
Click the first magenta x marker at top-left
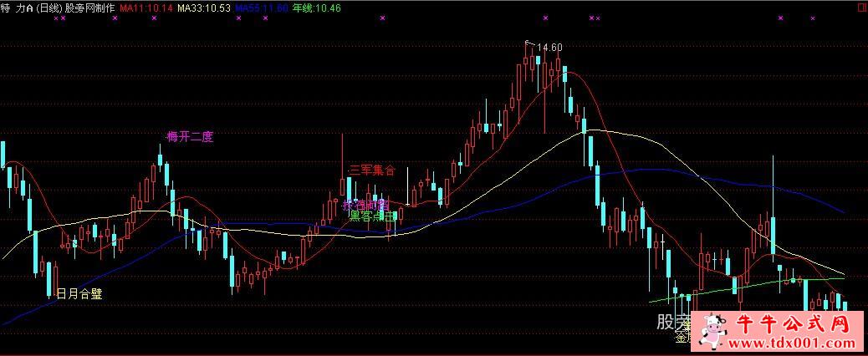[55, 18]
